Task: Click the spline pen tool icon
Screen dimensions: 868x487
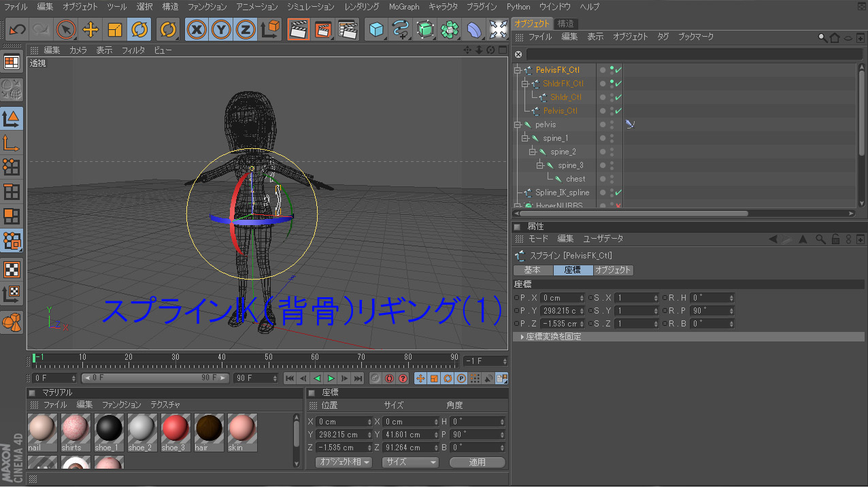Action: click(401, 30)
